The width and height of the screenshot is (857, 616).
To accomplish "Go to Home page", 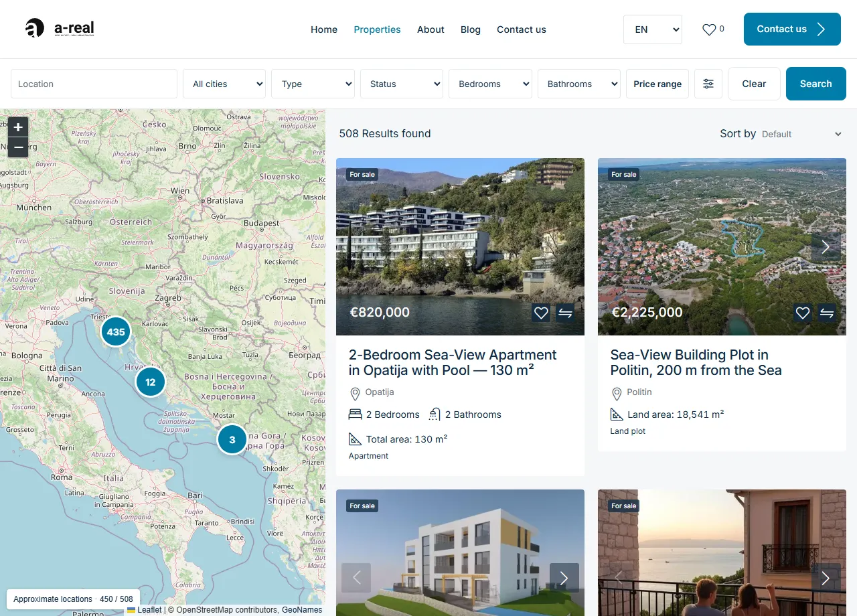I will point(324,29).
